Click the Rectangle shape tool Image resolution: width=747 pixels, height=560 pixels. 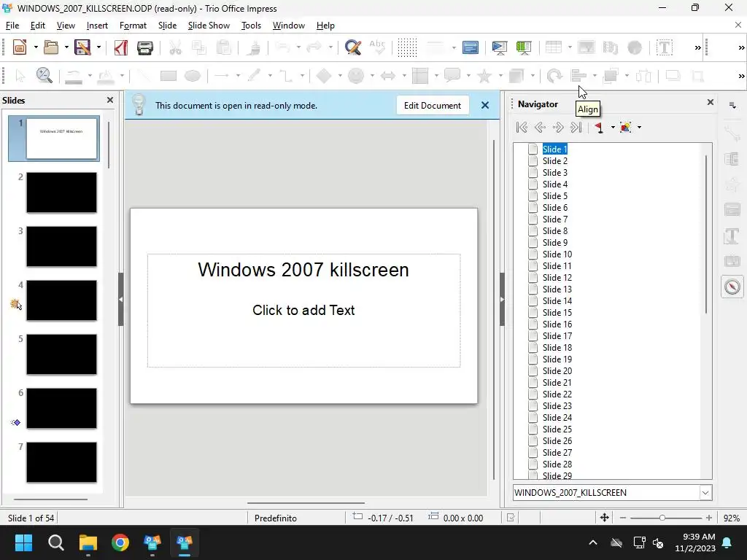point(169,76)
